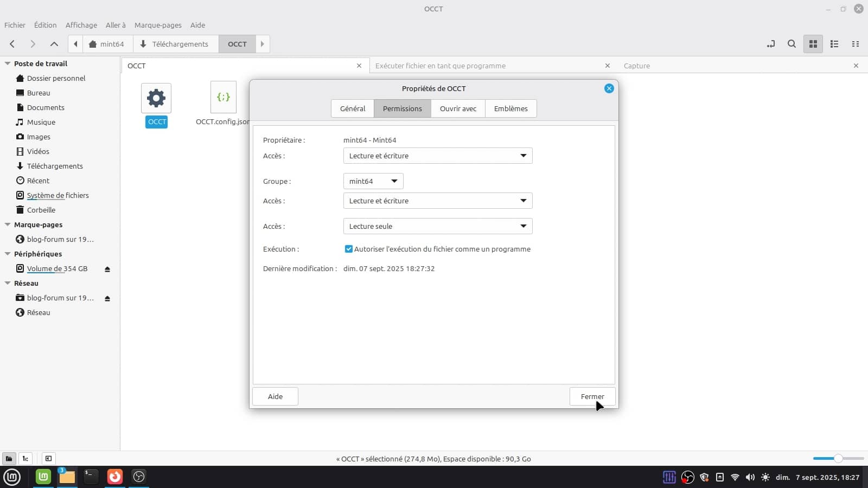Open the mint64 group dropdown
868x488 pixels.
pyautogui.click(x=373, y=181)
